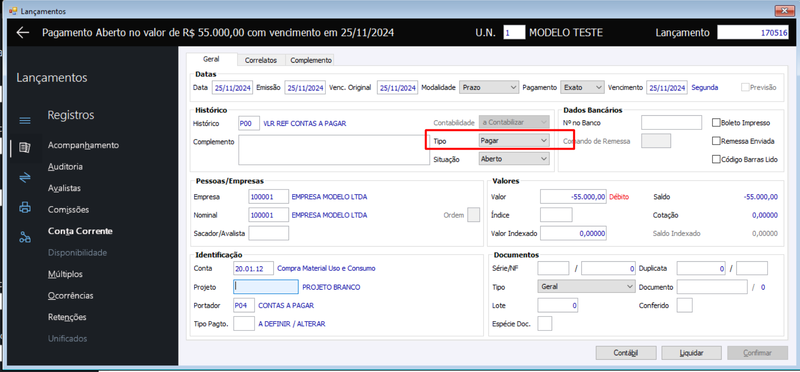This screenshot has height=372, width=800.
Task: Toggle the Conferido checkbox
Action: (x=684, y=305)
